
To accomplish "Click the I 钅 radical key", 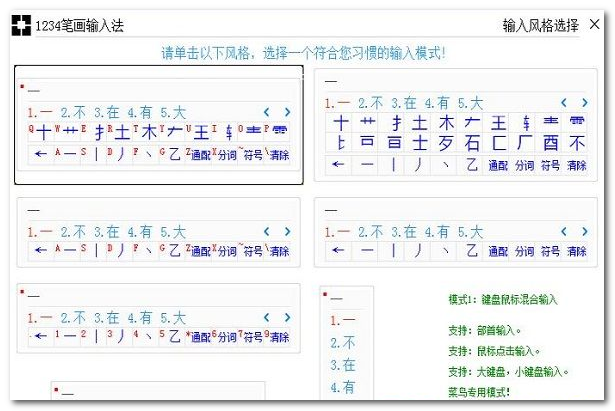I will pyautogui.click(x=225, y=133).
